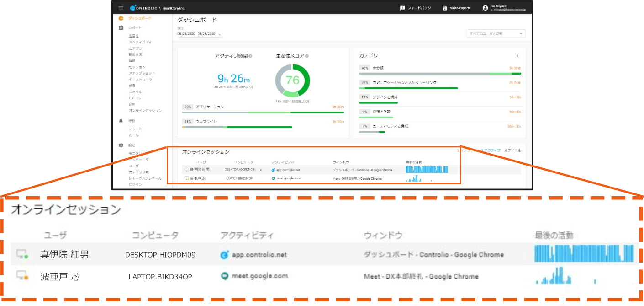This screenshot has height=306, width=644.
Task: Click the productivity score donut chart
Action: click(x=292, y=80)
